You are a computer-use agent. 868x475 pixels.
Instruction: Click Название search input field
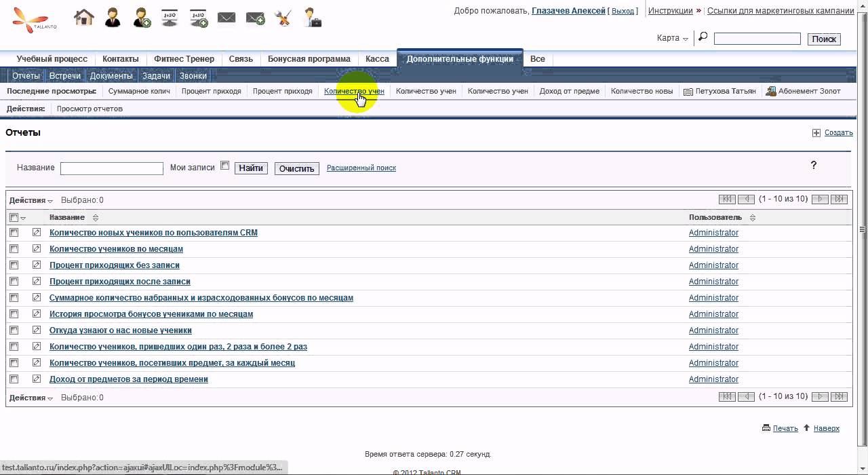point(112,168)
